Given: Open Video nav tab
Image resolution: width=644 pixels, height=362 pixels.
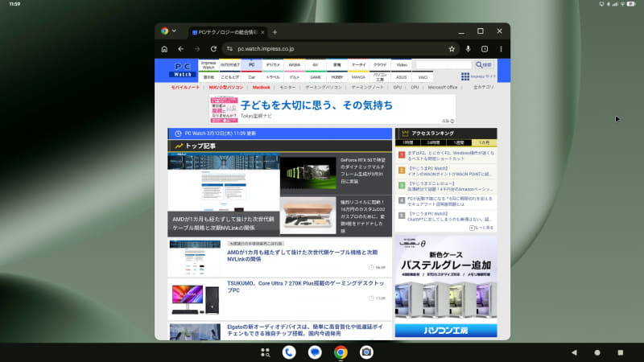Looking at the screenshot, I should (402, 65).
